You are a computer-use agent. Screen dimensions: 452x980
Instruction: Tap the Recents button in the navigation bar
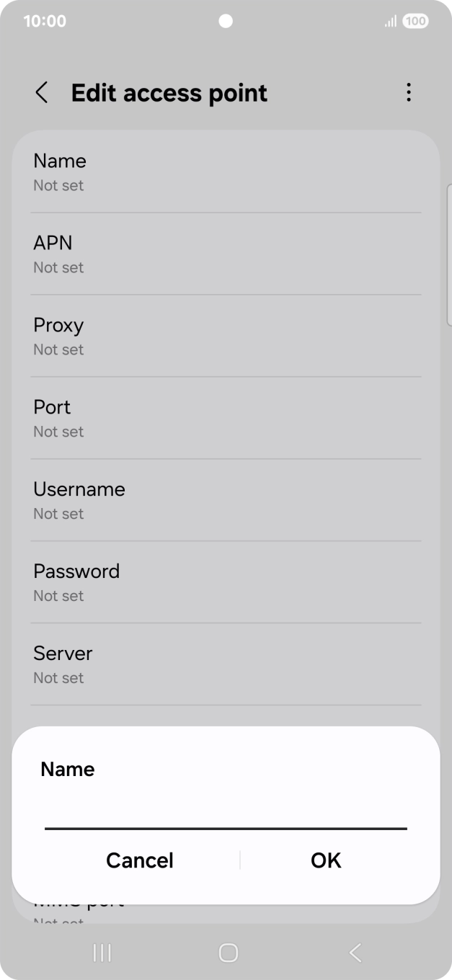point(101,952)
